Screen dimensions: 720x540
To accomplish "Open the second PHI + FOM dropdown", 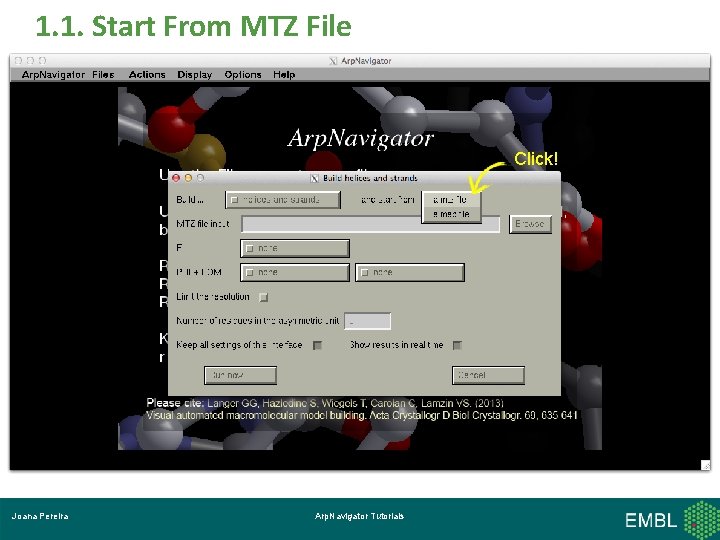I will point(410,272).
